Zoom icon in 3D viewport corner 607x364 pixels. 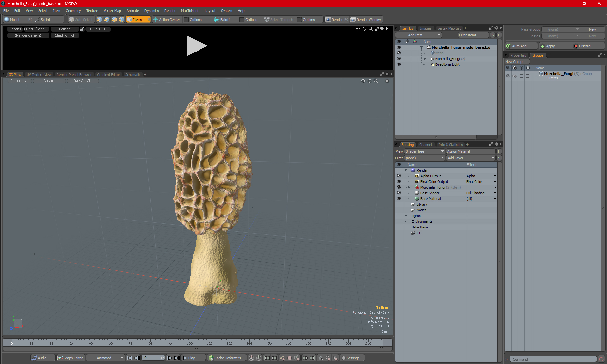[x=376, y=81]
